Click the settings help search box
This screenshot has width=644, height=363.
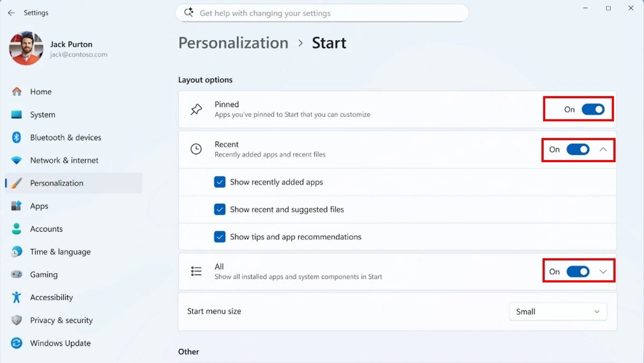point(322,13)
